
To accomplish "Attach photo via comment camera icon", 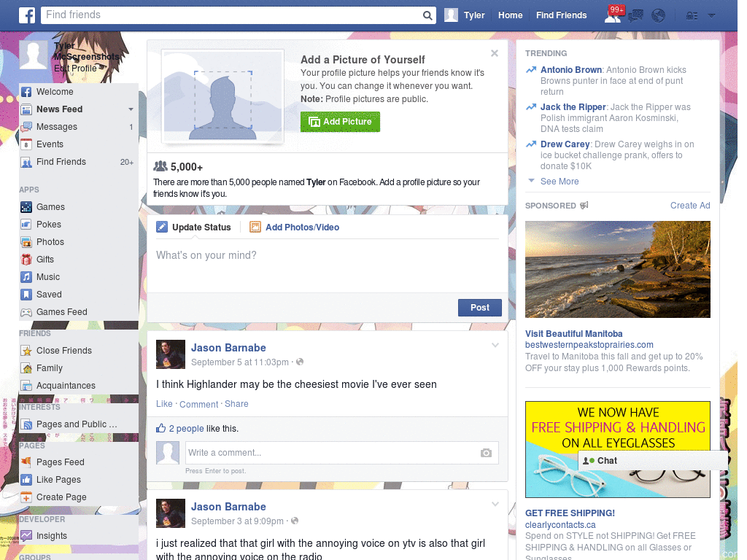I will (x=486, y=453).
